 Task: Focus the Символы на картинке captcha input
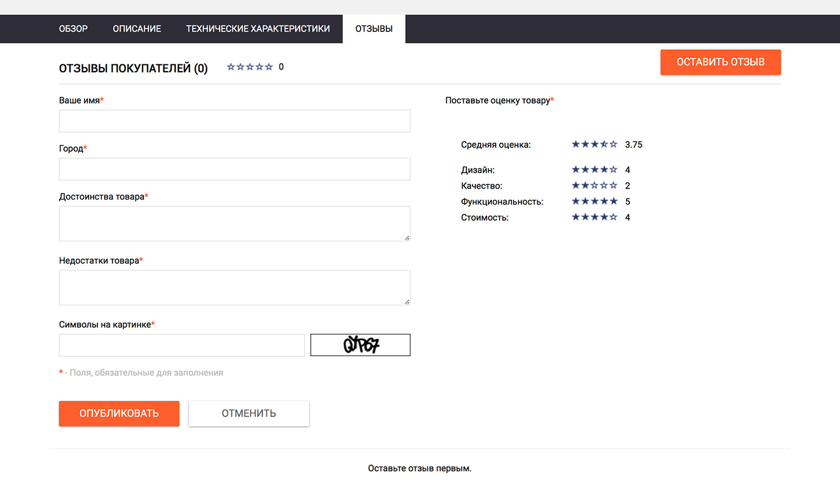pos(181,345)
